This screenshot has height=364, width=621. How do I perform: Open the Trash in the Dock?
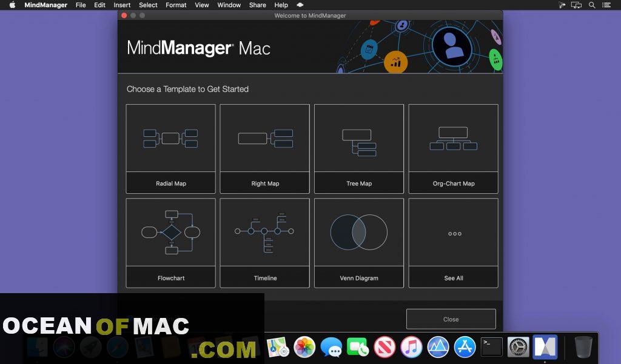tap(583, 347)
